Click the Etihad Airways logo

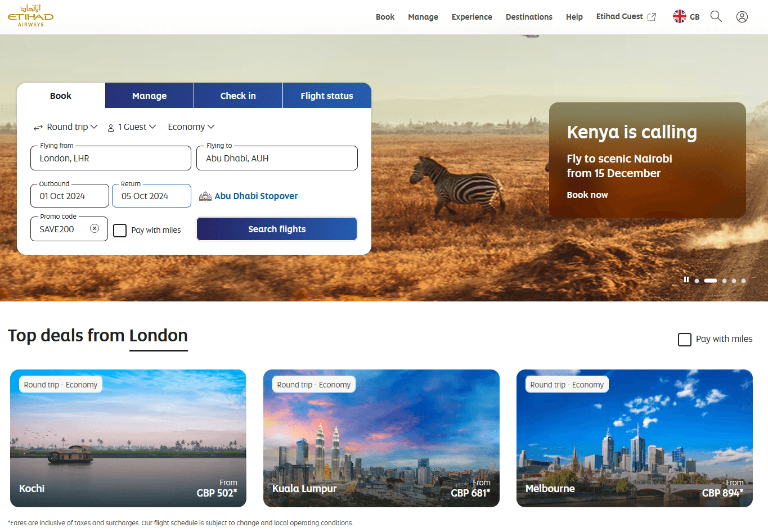coord(31,16)
